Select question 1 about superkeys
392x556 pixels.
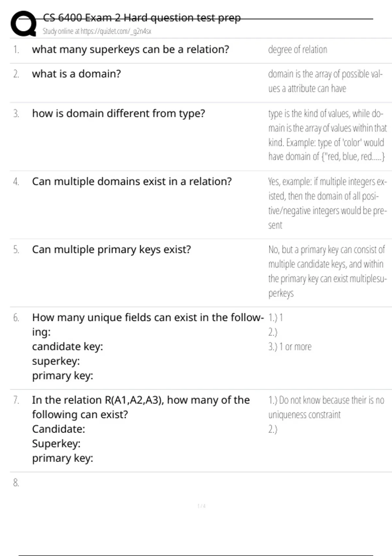(x=130, y=49)
